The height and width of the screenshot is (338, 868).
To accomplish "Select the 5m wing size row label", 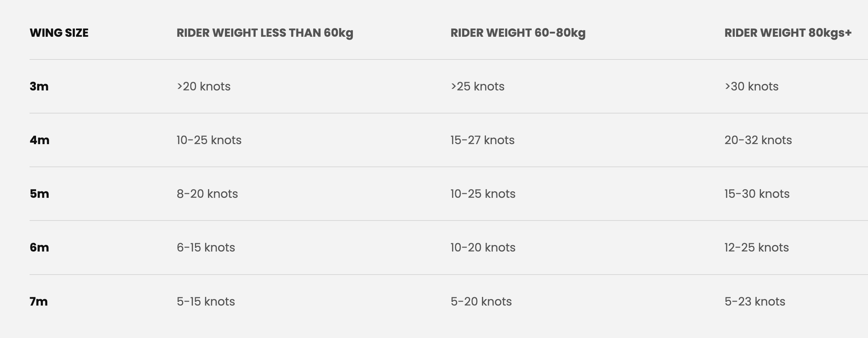I will (39, 194).
